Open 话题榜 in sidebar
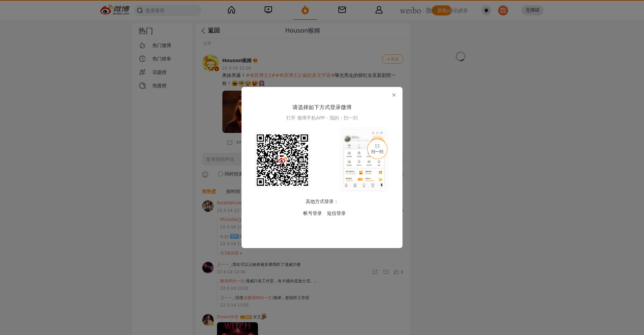Viewport: 644px width, 335px height. (162, 72)
